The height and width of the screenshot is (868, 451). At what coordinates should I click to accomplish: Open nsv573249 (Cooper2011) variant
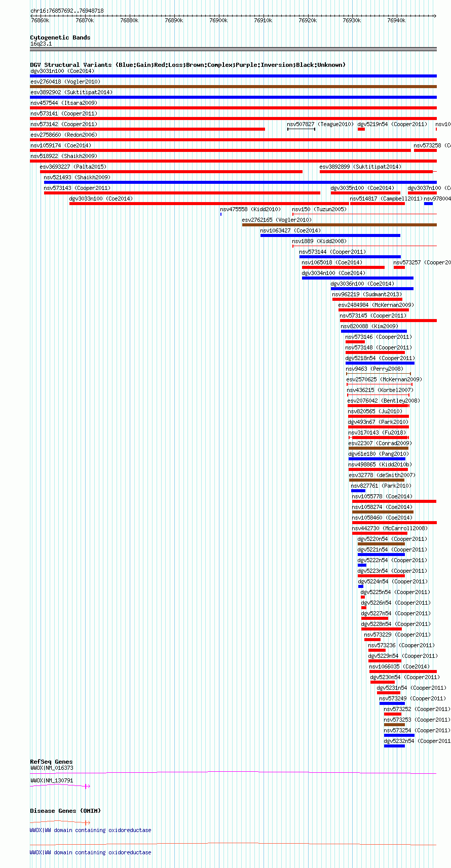coord(413,698)
